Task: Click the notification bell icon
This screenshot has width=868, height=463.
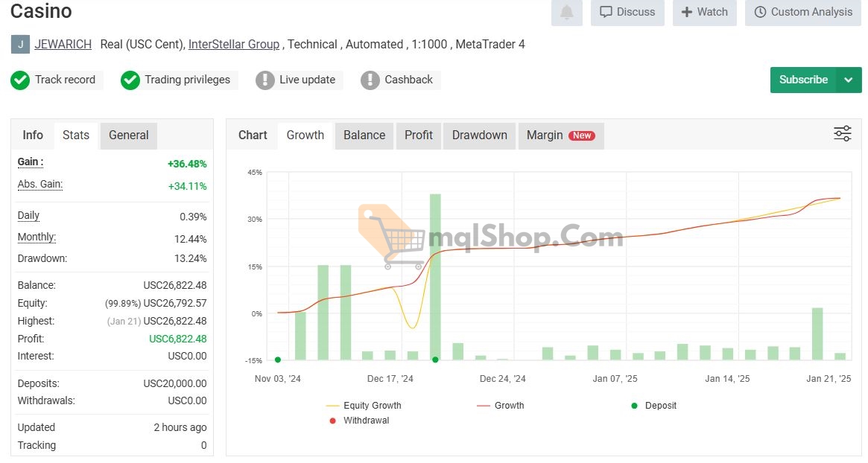Action: (x=567, y=13)
